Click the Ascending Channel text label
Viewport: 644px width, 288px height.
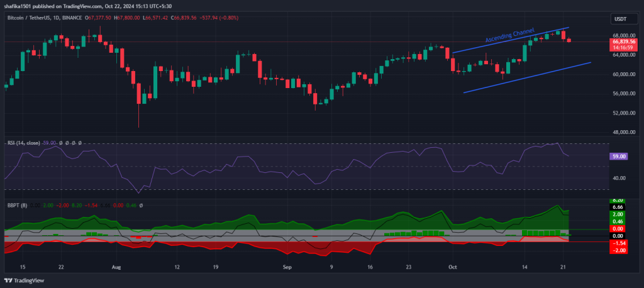(509, 35)
